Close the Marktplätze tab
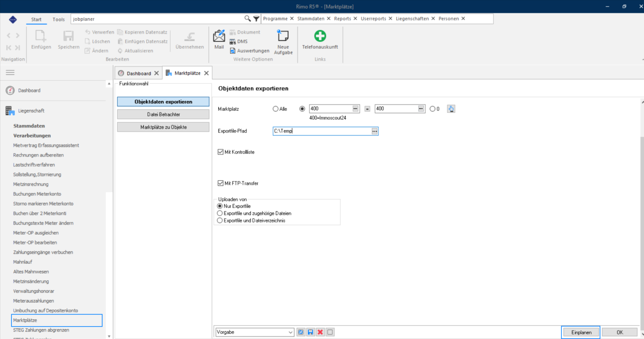The height and width of the screenshot is (339, 644). 206,73
